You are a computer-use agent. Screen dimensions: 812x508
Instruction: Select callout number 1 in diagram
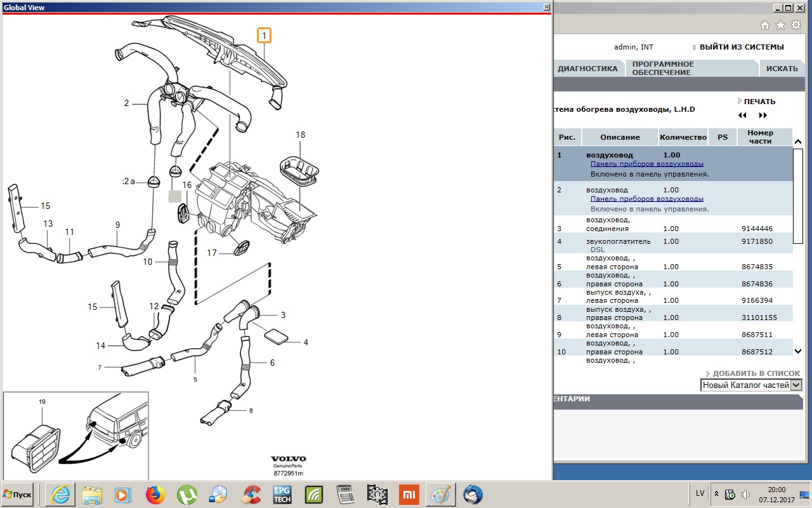tap(264, 35)
